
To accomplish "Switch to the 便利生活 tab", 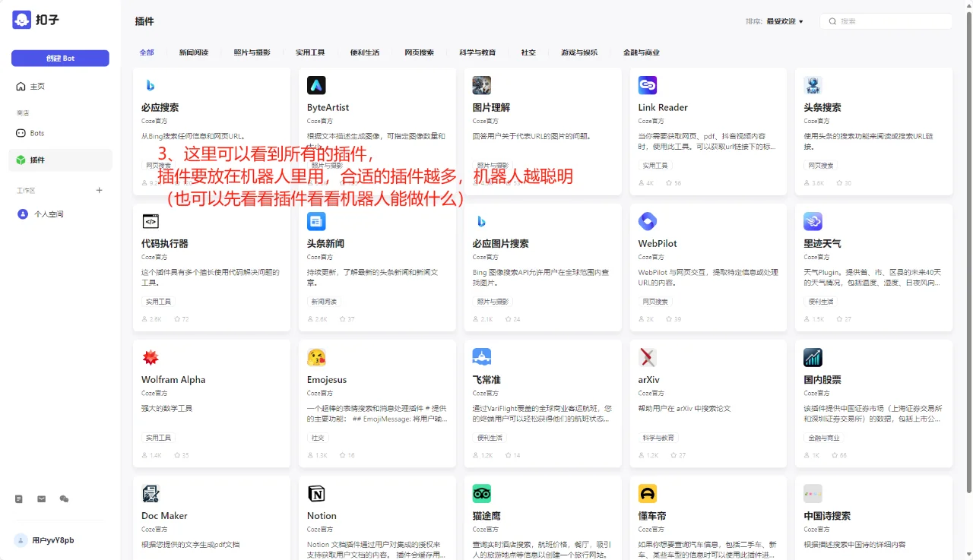I will click(x=365, y=52).
